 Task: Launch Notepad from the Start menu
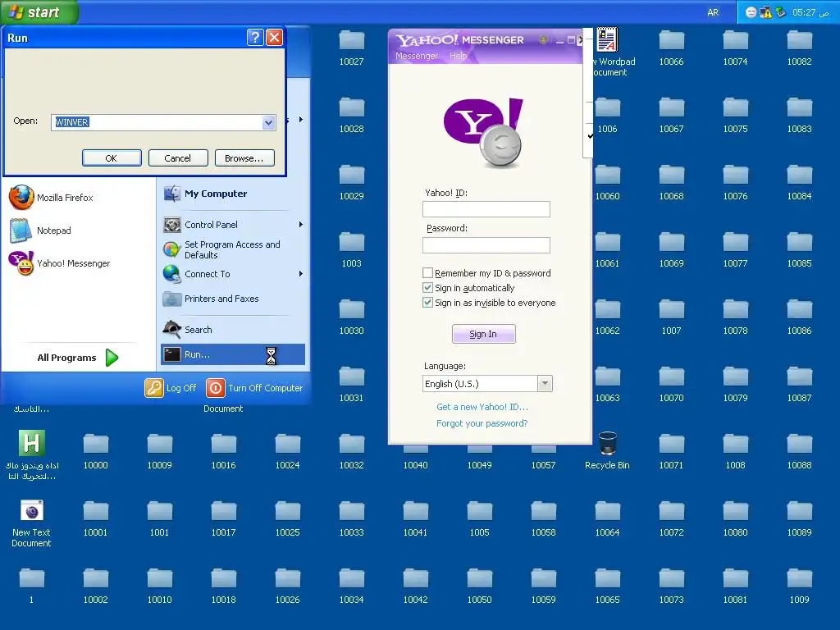(41, 231)
